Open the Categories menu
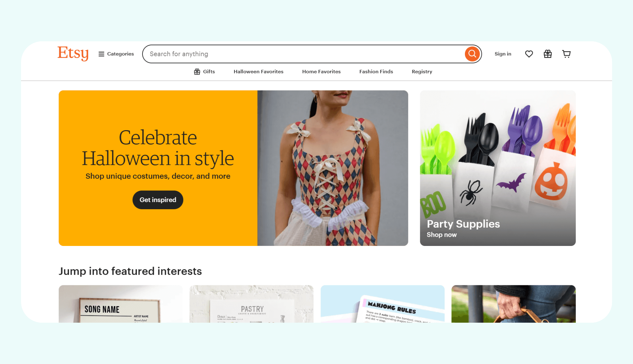 tap(116, 54)
